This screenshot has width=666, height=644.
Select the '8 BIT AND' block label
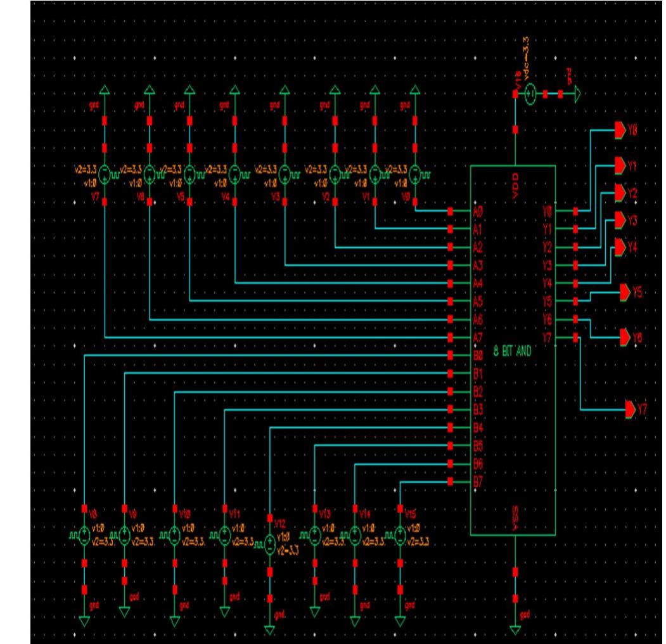(x=512, y=351)
